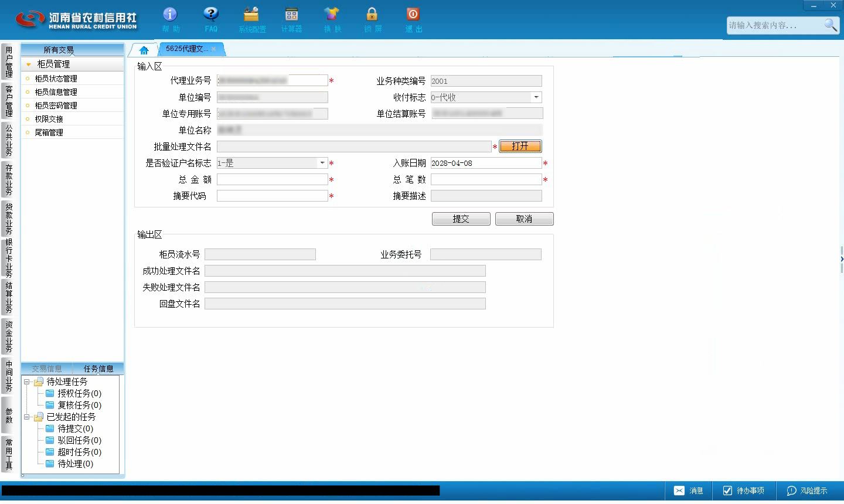
Task: Open the 公共业务 side tab
Action: pyautogui.click(x=8, y=140)
